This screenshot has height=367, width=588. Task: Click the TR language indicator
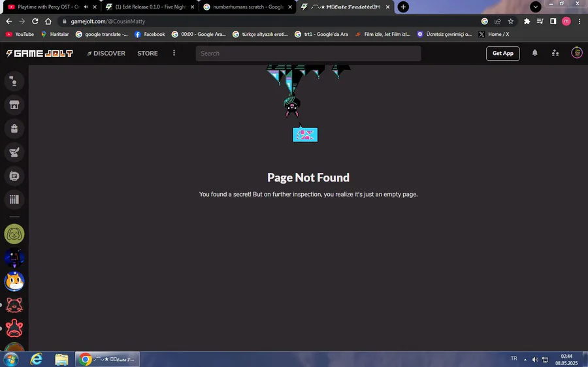coord(514,359)
